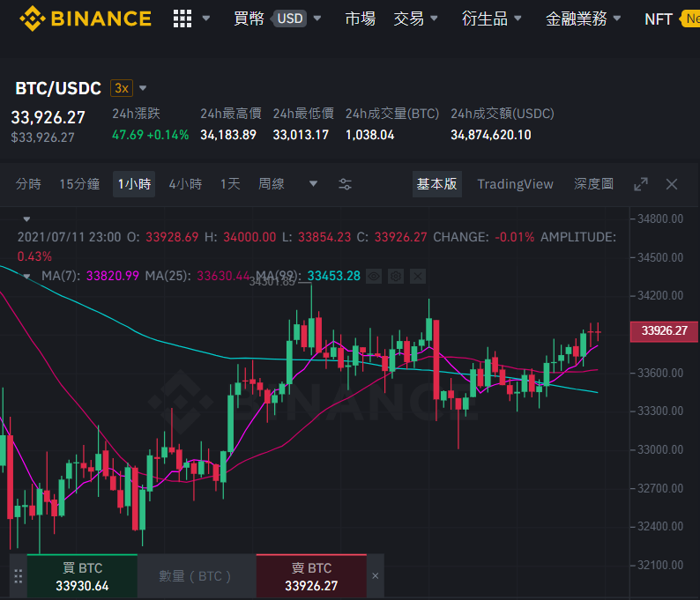Open the 交易 trade menu
700x600 pixels.
click(x=408, y=19)
